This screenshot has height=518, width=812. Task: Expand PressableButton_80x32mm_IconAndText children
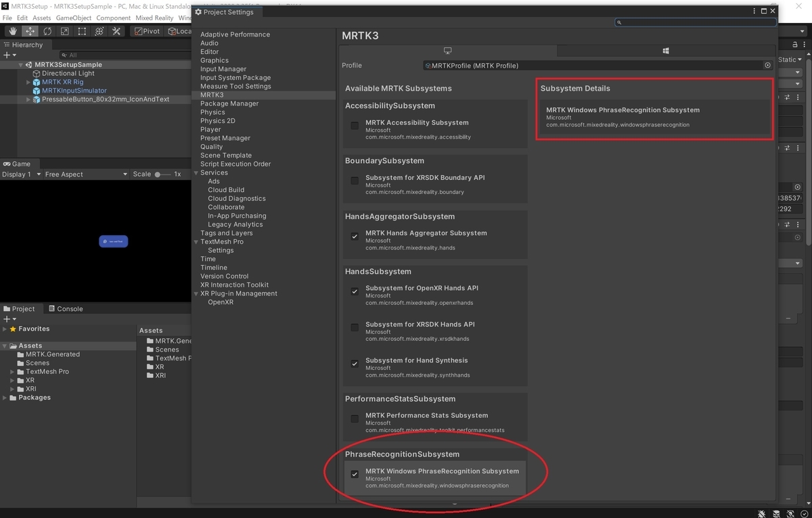(x=28, y=99)
